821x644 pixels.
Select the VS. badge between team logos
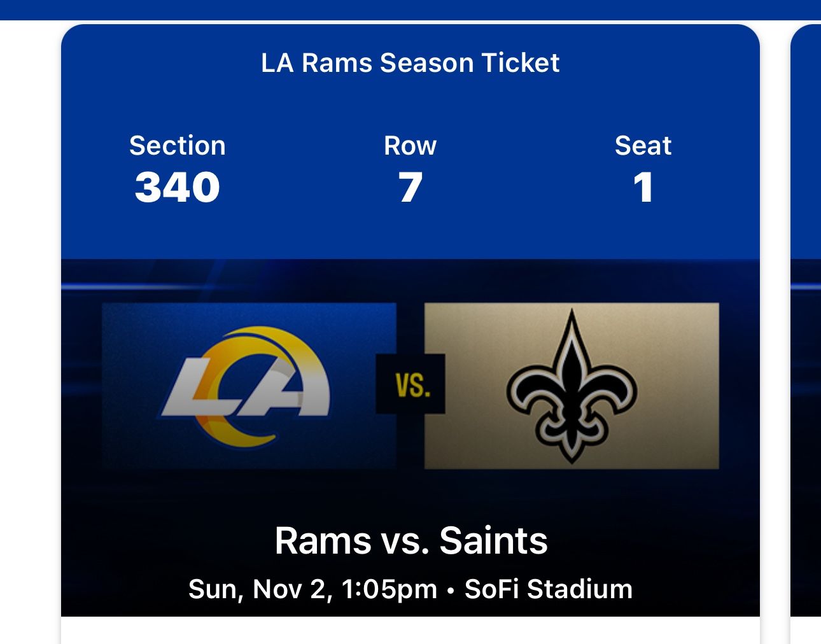click(x=410, y=384)
